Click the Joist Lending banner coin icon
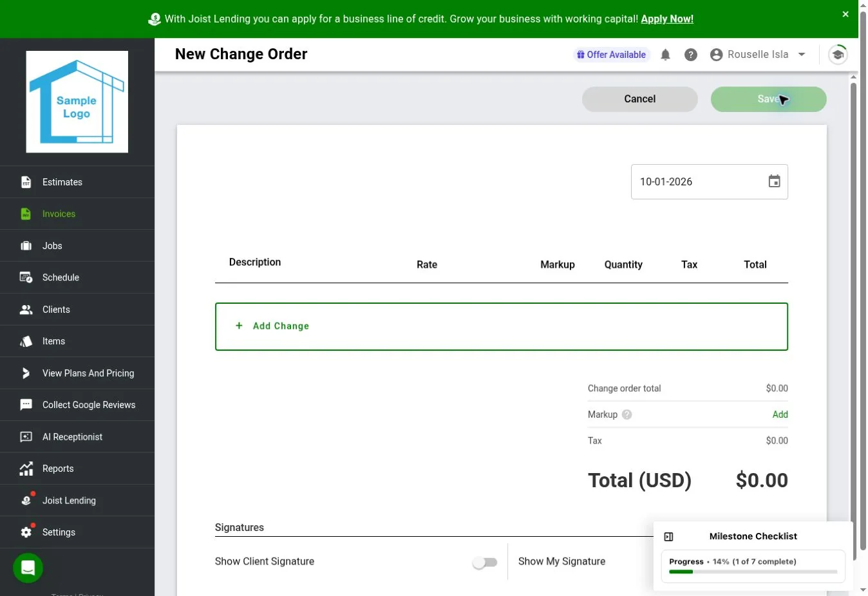 click(x=155, y=19)
